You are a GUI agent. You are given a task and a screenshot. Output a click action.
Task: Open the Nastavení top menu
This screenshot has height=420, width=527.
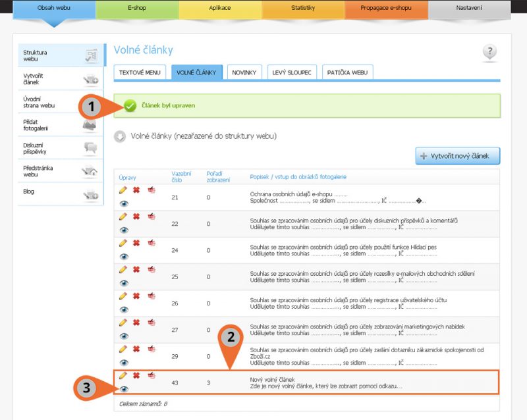tap(468, 9)
